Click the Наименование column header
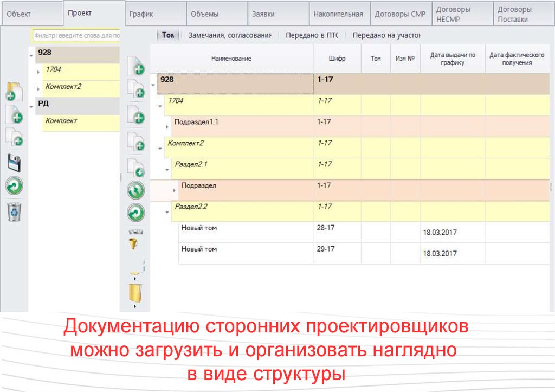The width and height of the screenshot is (555, 392). pos(231,59)
